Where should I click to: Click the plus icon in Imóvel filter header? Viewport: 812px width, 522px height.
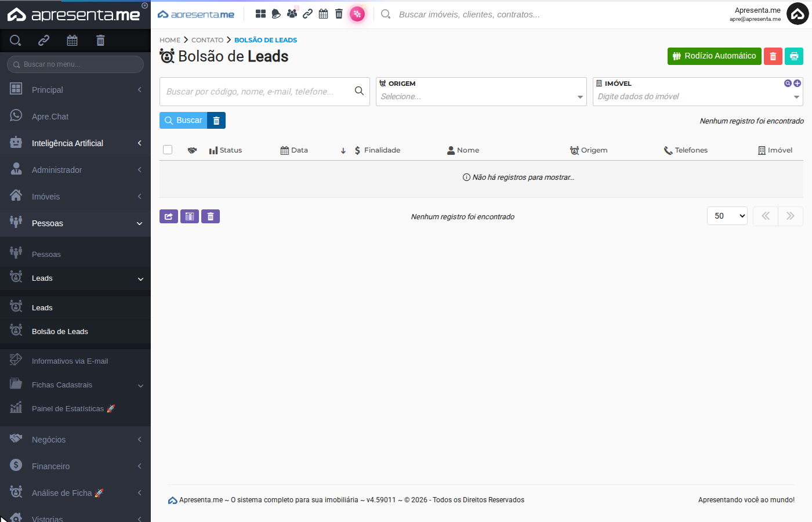797,84
